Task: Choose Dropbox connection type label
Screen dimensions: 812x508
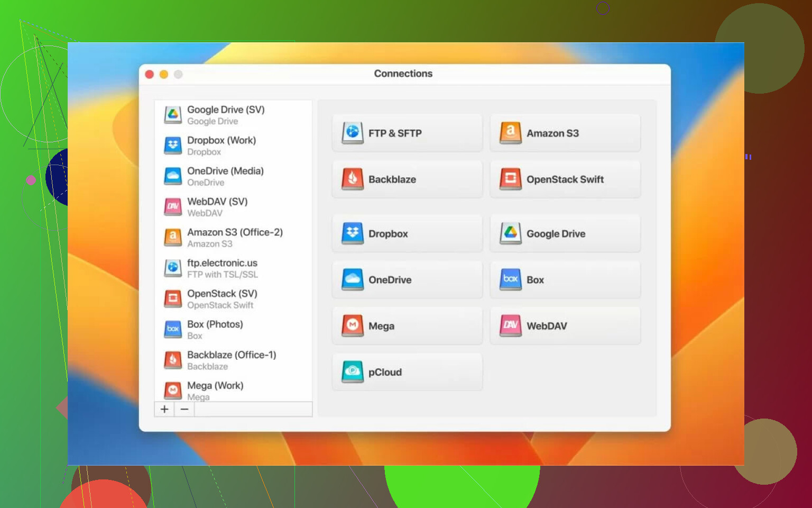Action: coord(388,234)
